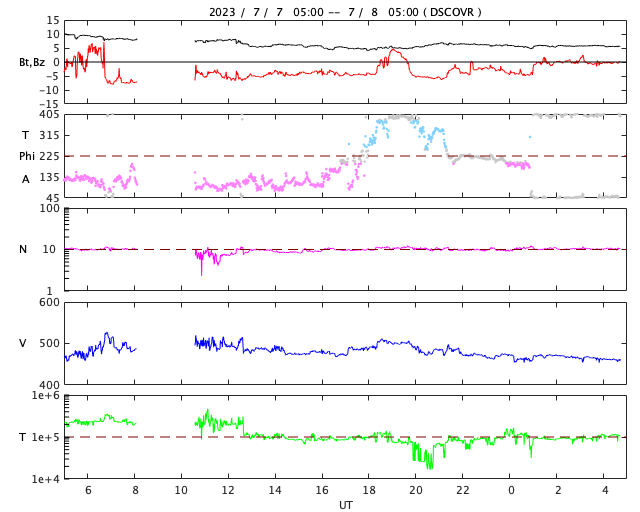
Task: Click the Bt,Bz axis label
Action: pyautogui.click(x=32, y=62)
